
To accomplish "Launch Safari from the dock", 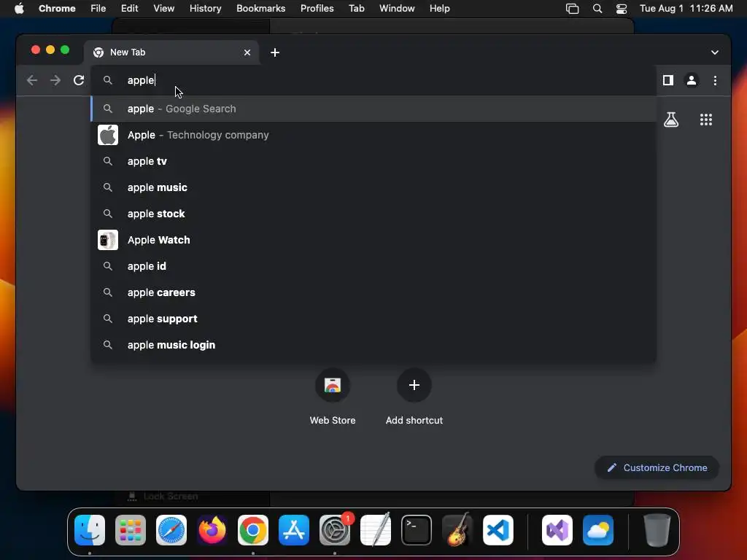I will (x=171, y=530).
